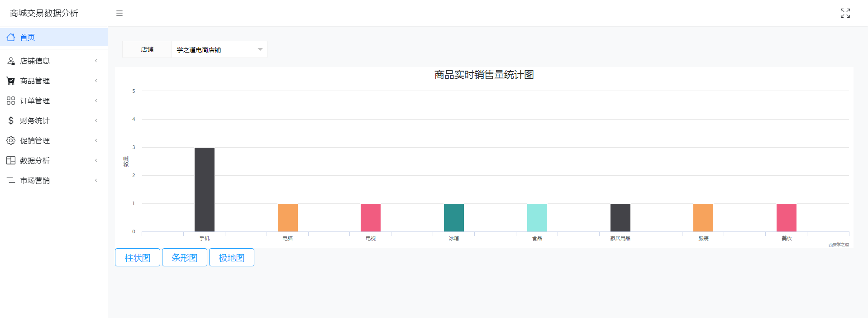This screenshot has height=318, width=868.
Task: Switch to the 条形图 chart view
Action: pyautogui.click(x=185, y=257)
